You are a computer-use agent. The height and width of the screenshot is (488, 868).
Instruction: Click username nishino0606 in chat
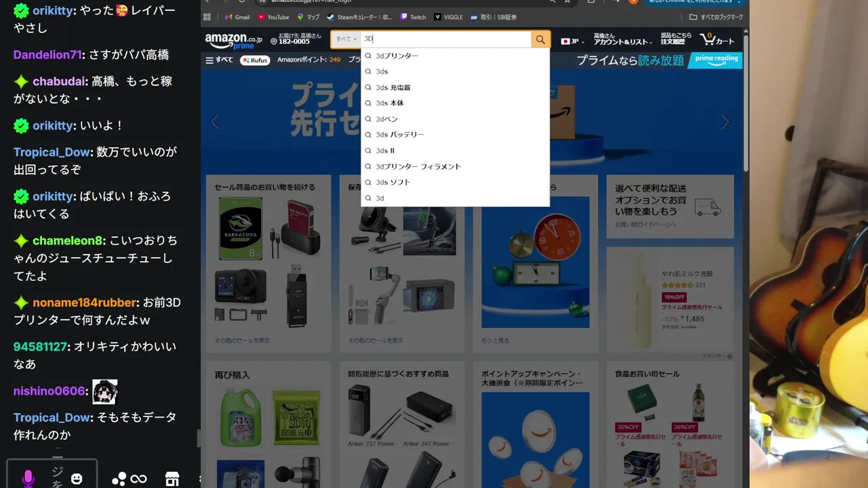point(50,391)
